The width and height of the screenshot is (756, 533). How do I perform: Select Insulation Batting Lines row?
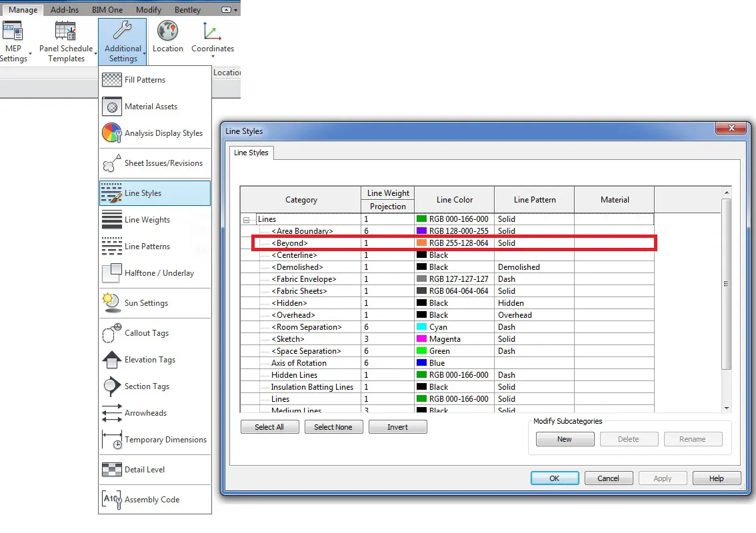coord(447,387)
